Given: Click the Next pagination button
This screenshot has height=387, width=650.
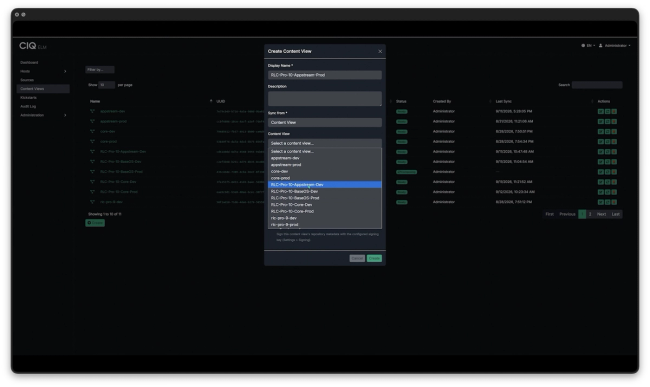Looking at the screenshot, I should [601, 214].
